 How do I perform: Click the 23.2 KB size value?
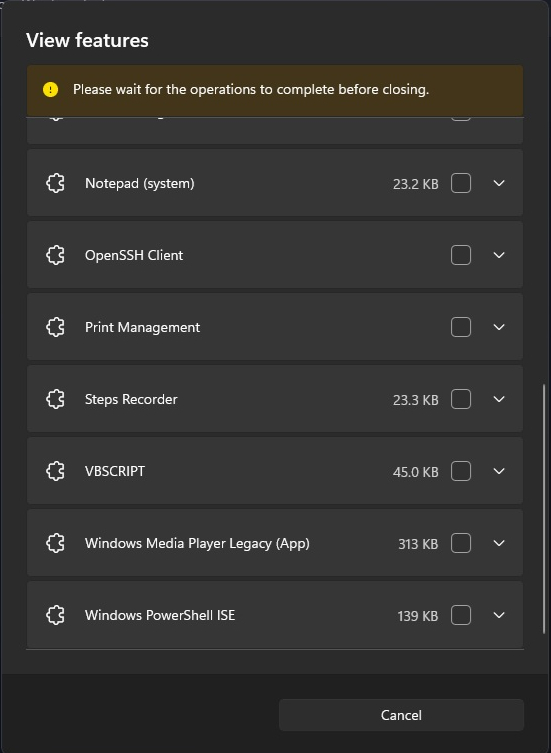[416, 184]
